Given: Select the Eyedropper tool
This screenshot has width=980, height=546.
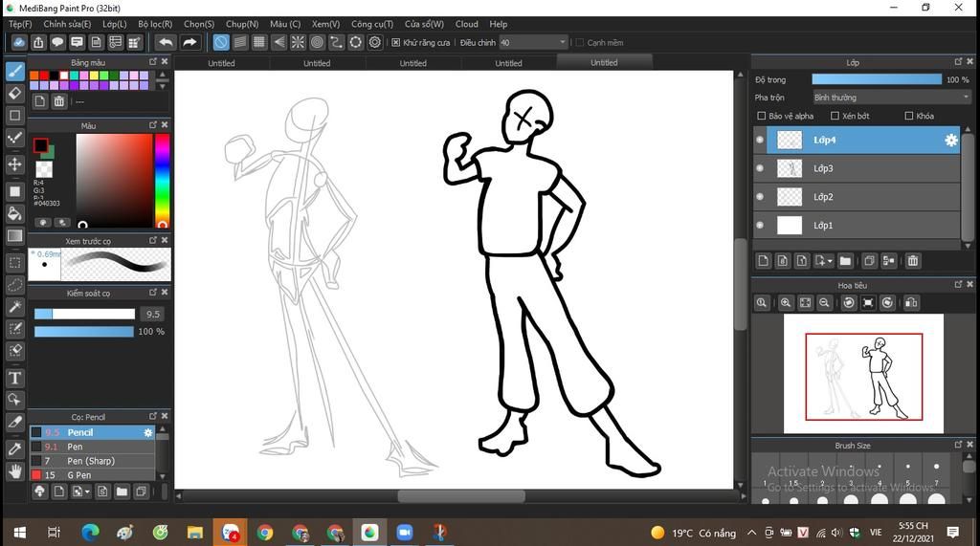Looking at the screenshot, I should tap(15, 449).
